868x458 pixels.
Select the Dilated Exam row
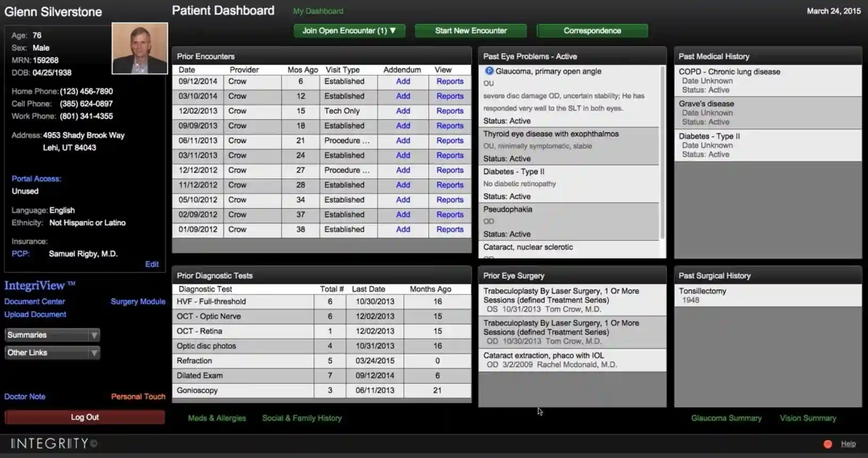(321, 376)
